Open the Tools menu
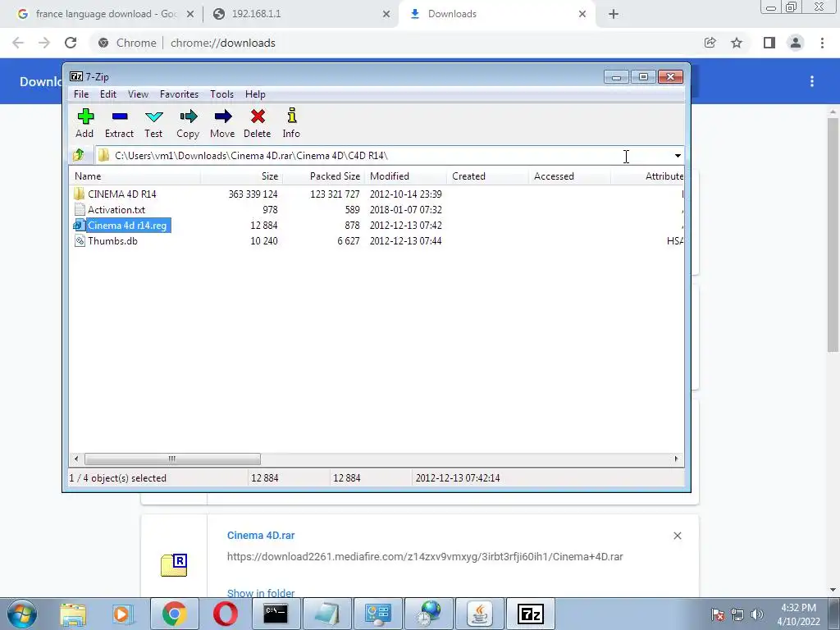The width and height of the screenshot is (840, 630). click(221, 94)
